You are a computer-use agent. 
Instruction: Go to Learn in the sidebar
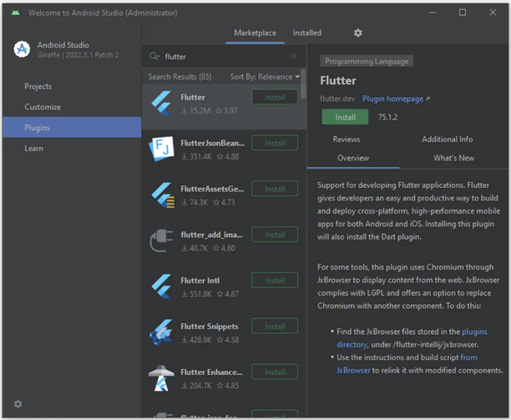72,149
